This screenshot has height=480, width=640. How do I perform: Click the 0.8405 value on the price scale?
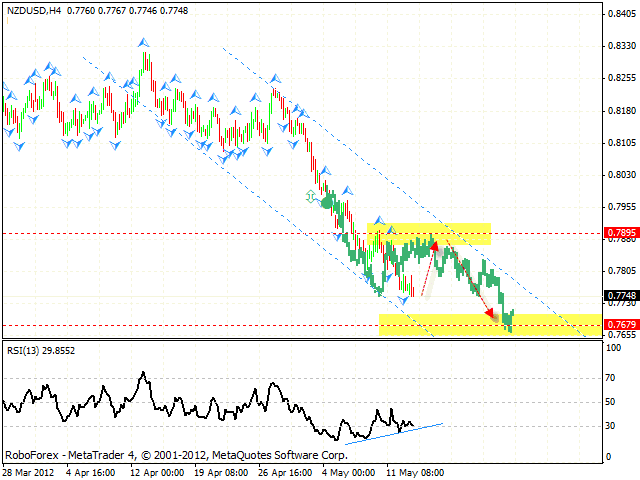(620, 14)
